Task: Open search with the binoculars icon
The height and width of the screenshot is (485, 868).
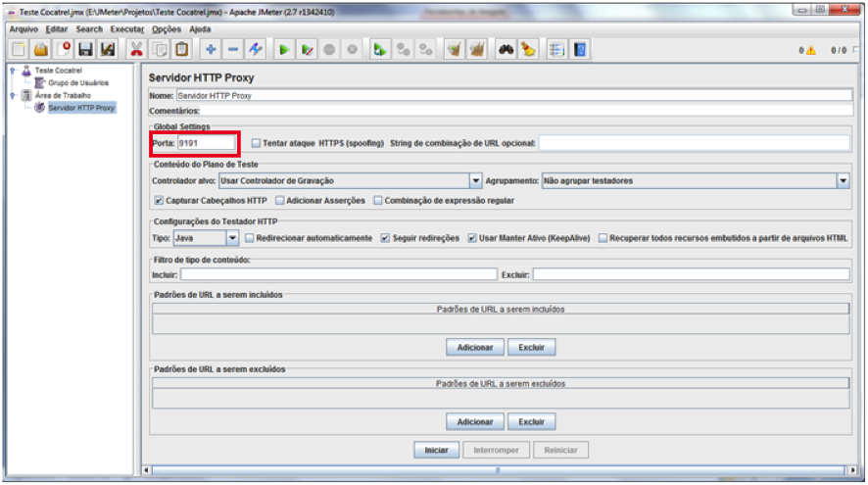Action: [x=506, y=50]
